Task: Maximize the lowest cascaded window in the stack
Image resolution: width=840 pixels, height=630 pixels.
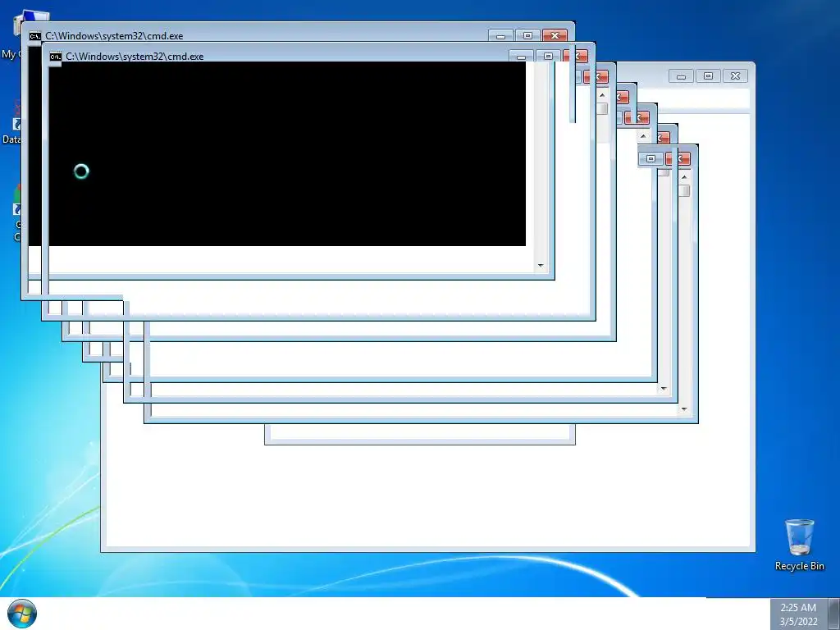Action: pyautogui.click(x=651, y=158)
